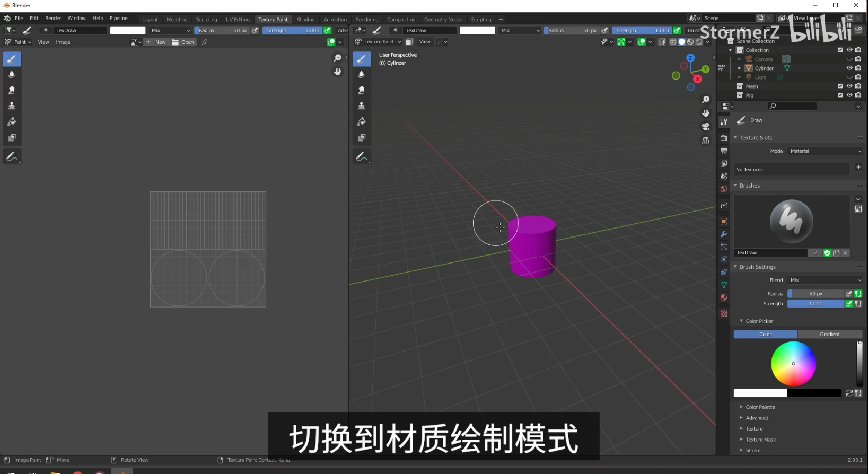868x474 pixels.
Task: Select the Annotate tool in 3D viewport
Action: (x=362, y=157)
